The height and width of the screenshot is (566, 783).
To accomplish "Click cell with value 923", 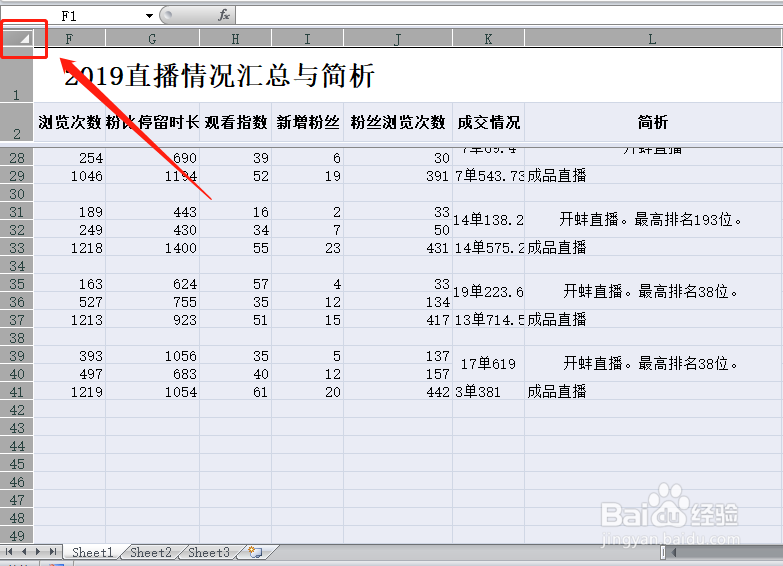I will [152, 320].
